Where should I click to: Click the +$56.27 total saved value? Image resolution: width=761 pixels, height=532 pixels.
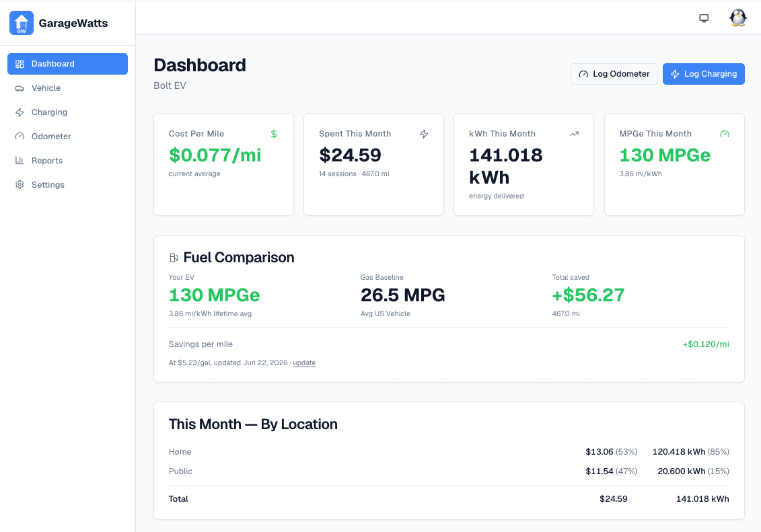(588, 295)
